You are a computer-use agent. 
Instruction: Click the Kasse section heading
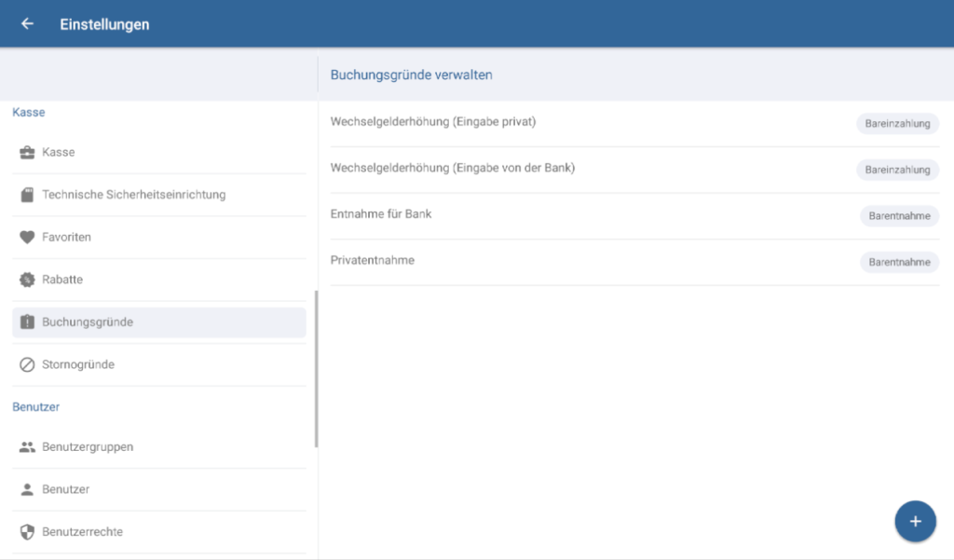[x=29, y=113]
